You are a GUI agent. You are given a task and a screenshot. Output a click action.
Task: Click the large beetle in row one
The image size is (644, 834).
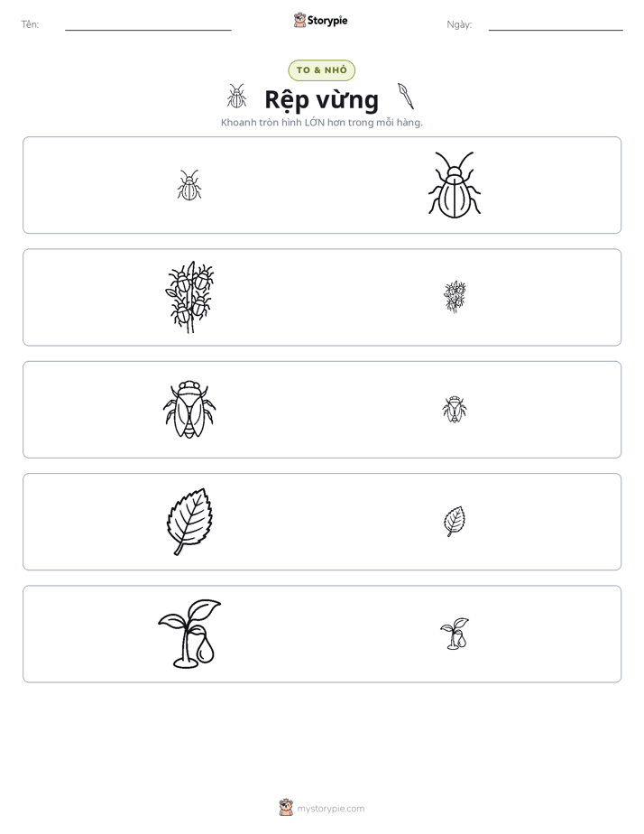pos(455,185)
